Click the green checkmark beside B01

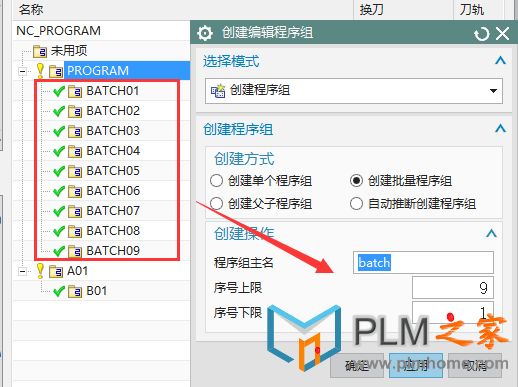click(59, 291)
